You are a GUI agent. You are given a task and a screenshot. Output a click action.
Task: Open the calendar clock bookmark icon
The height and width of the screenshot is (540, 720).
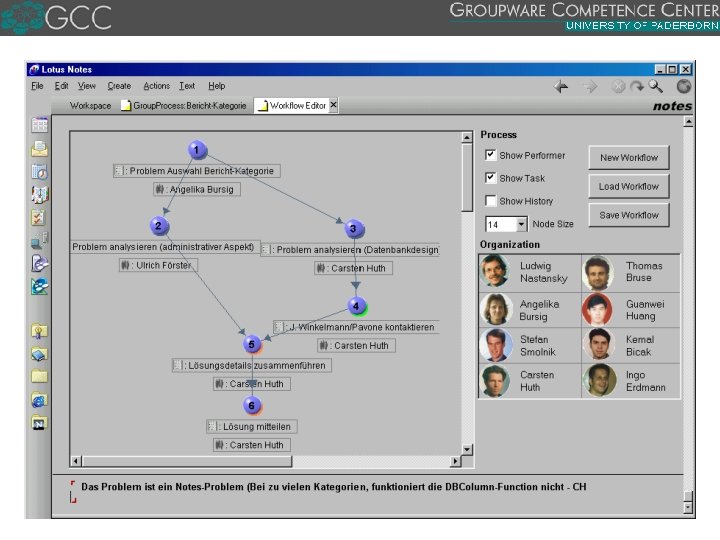(39, 172)
